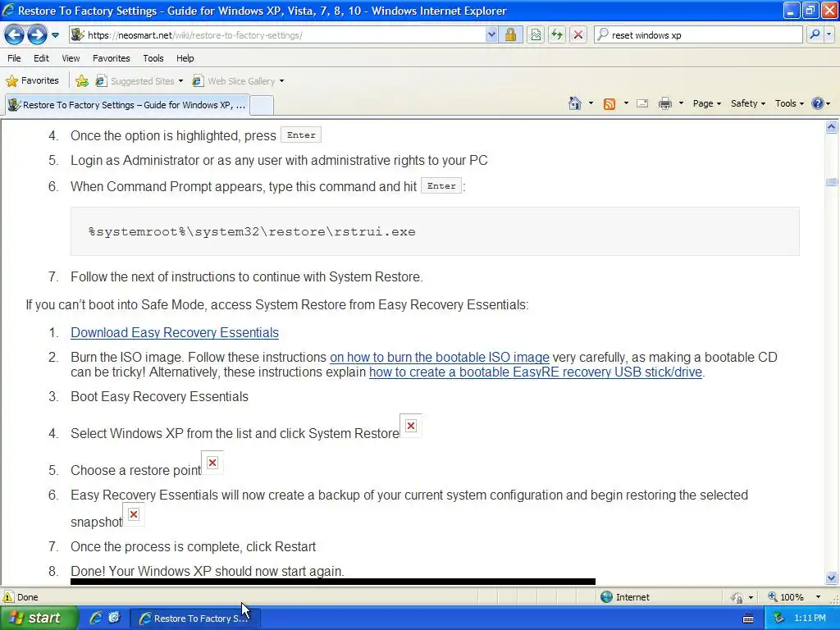Image resolution: width=840 pixels, height=630 pixels.
Task: Click the rstrui.exe command code text
Action: point(252,232)
